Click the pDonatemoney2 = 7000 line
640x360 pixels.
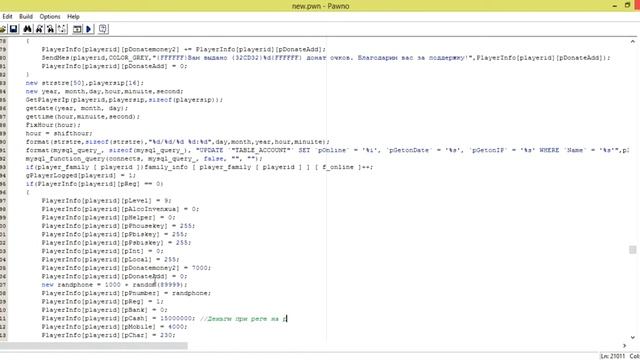pyautogui.click(x=126, y=268)
